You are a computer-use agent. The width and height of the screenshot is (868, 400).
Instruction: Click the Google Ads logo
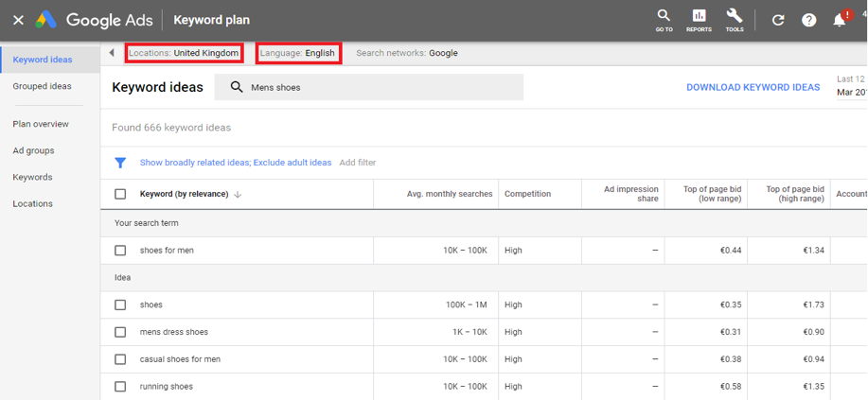(46, 21)
